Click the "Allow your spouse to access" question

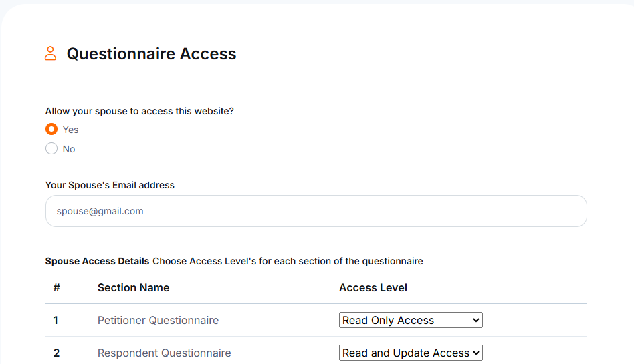140,111
